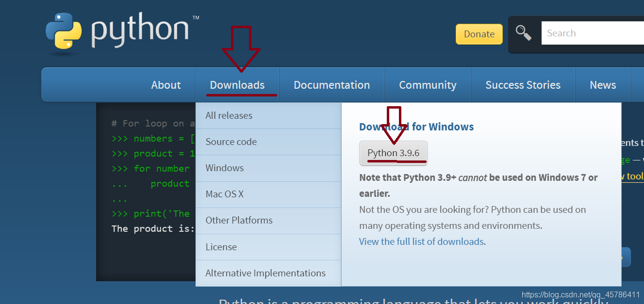Open the Documentation menu
Screen dimensions: 644x304
point(332,85)
